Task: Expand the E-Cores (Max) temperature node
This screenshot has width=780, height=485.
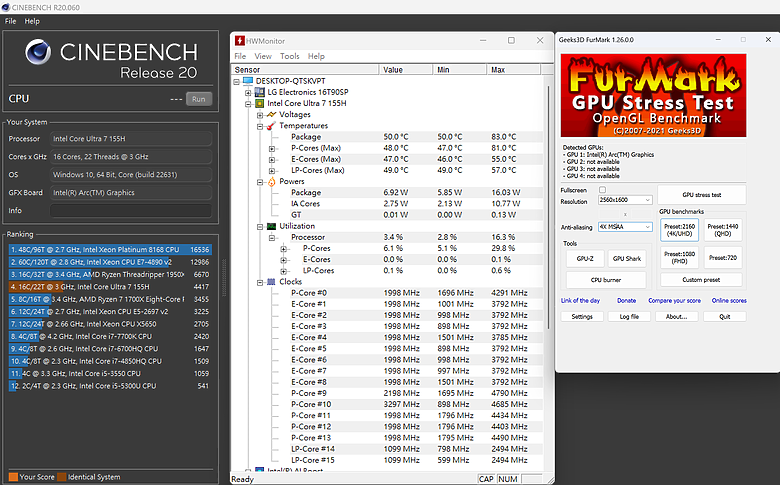Action: [272, 160]
